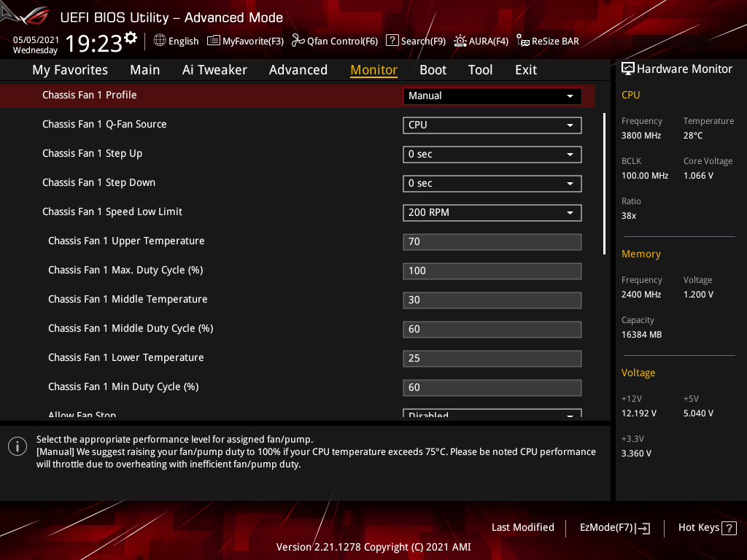Select Chassis Fan 1 Lower Temperature label
Viewport: 747px width, 560px height.
click(x=125, y=357)
